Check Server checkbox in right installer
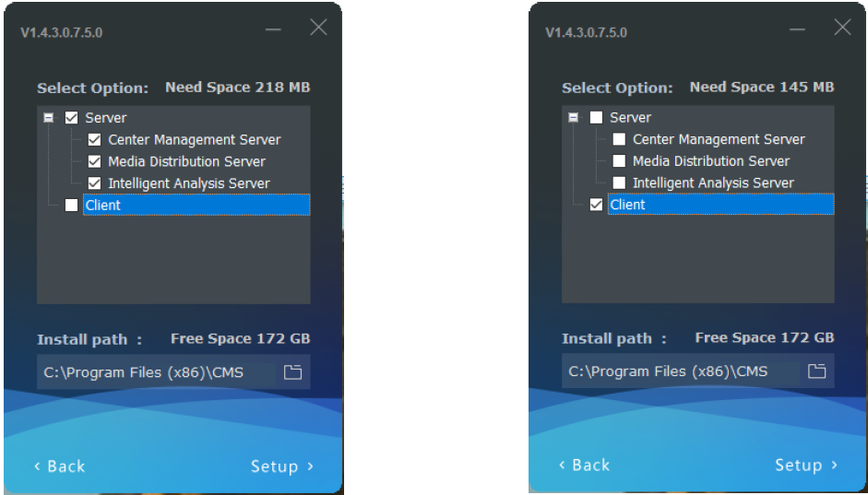The image size is (868, 495). pos(596,117)
